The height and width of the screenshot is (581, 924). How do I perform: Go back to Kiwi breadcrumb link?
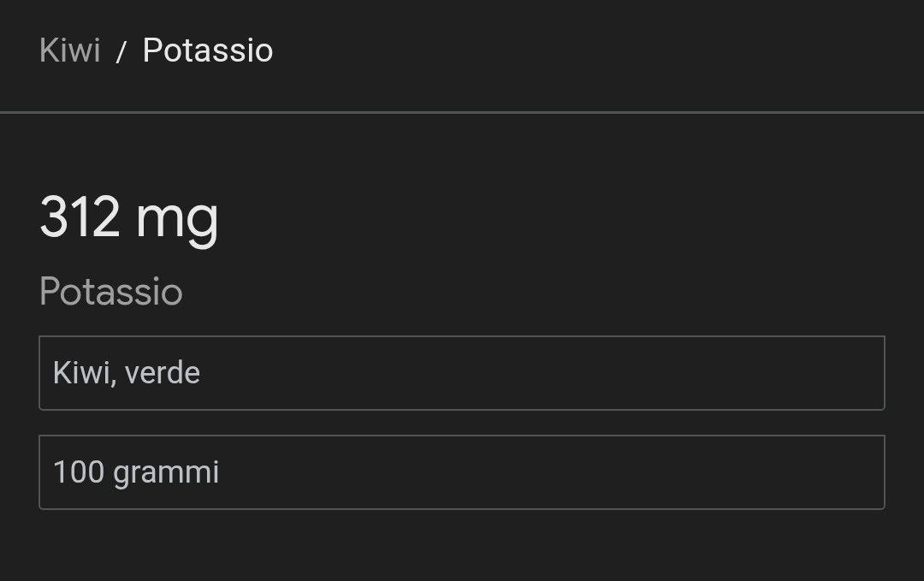coord(70,50)
